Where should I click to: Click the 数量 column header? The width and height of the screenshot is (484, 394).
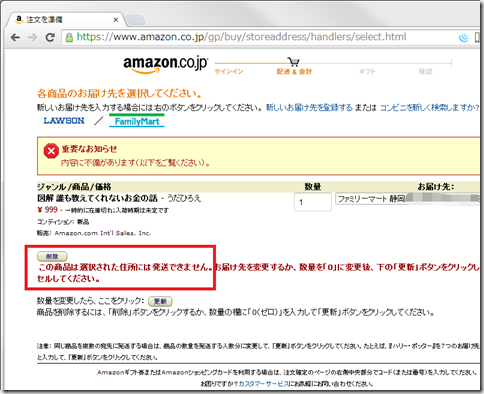click(x=313, y=187)
